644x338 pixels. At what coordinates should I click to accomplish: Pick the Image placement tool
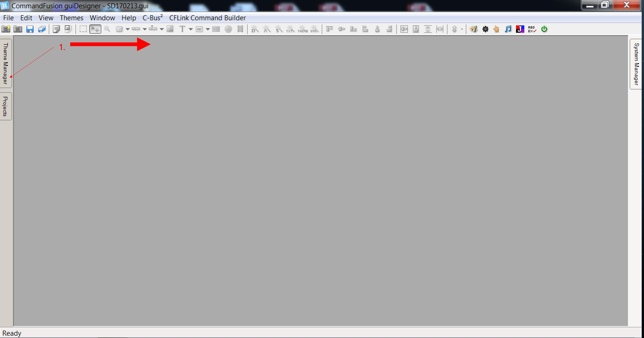point(170,29)
